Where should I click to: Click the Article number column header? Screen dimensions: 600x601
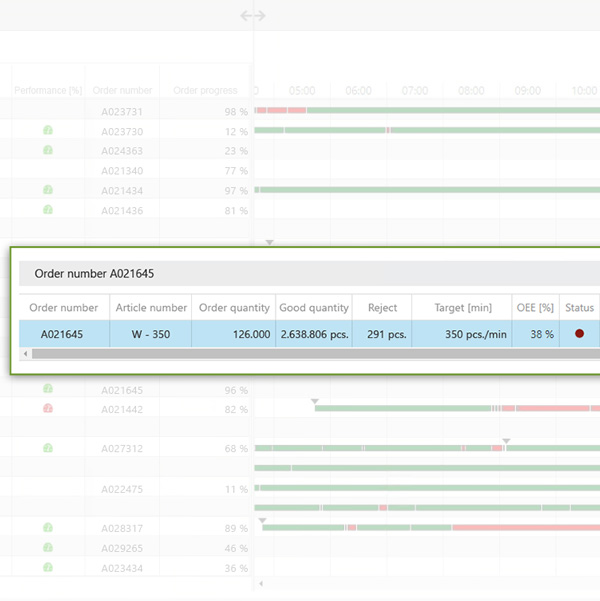(151, 308)
